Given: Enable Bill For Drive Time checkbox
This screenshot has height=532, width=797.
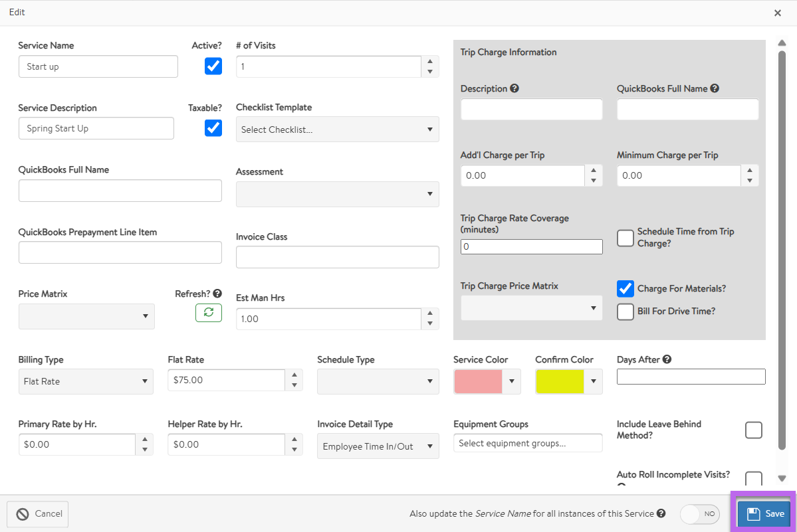Looking at the screenshot, I should [x=626, y=311].
